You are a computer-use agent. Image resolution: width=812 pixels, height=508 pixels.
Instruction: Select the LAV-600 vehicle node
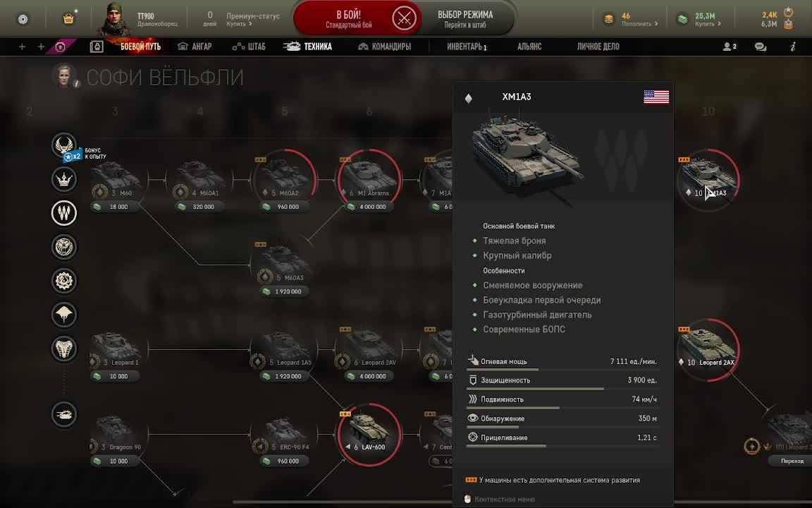(369, 435)
